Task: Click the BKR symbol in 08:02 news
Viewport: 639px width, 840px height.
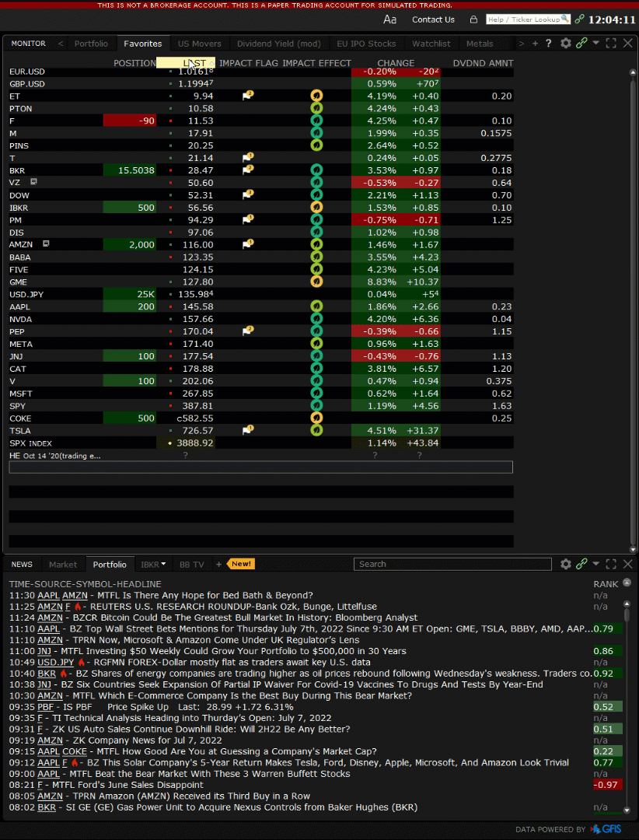Action: (47, 807)
